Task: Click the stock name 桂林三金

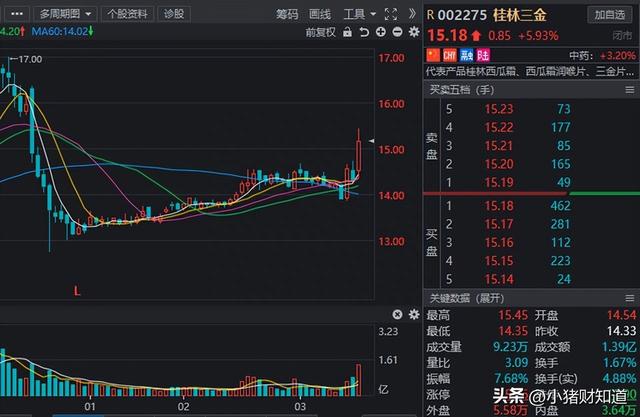Action: tap(520, 15)
